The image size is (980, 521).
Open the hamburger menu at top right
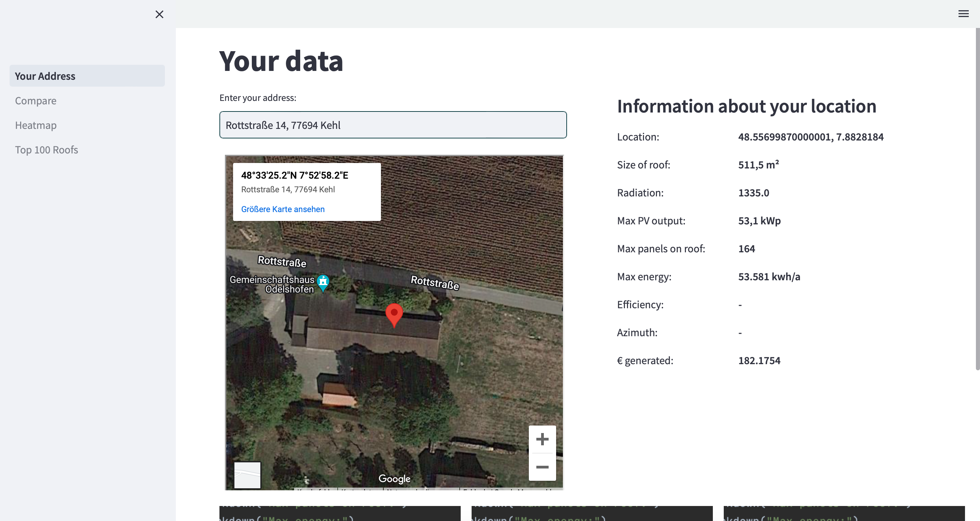963,14
